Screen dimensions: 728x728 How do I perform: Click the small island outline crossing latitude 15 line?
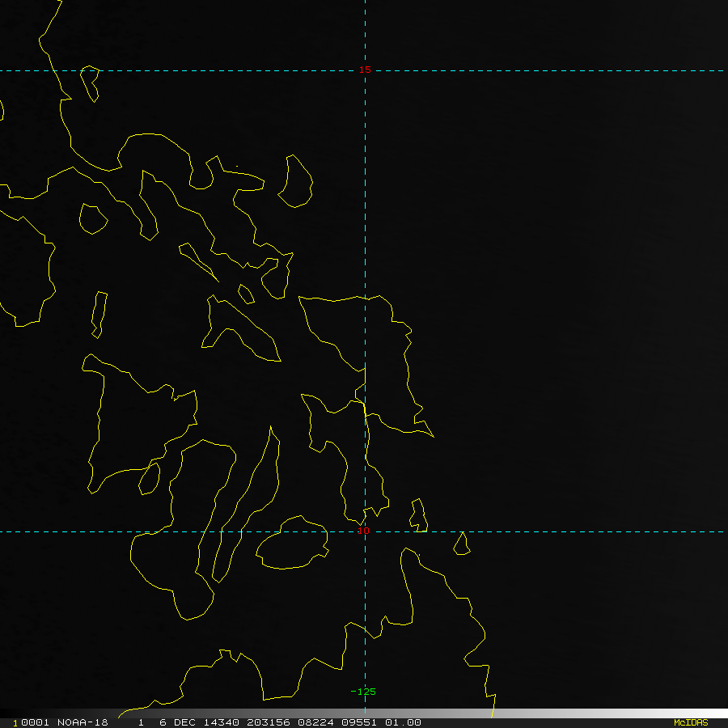click(90, 83)
